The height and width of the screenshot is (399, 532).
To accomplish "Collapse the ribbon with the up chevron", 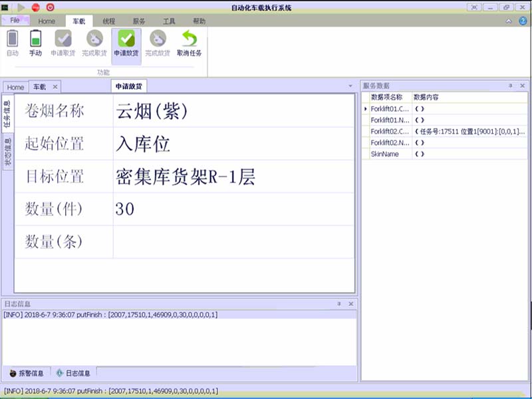I will pos(509,21).
